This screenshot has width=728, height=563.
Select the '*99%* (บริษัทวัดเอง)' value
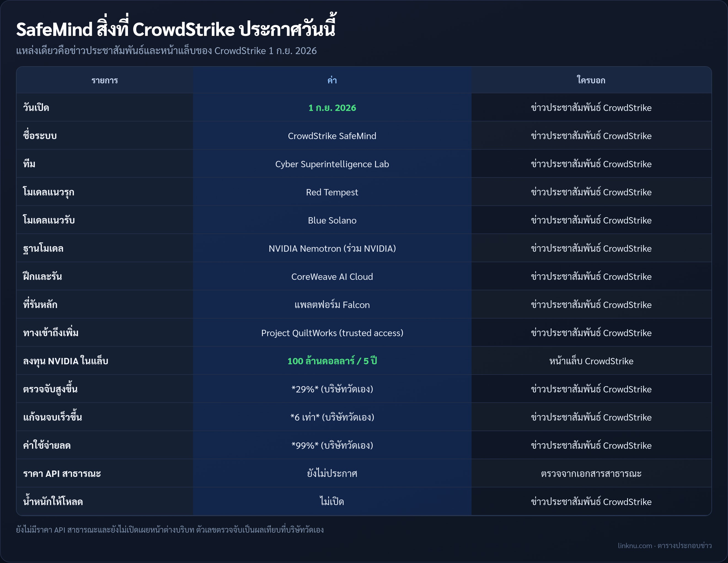click(332, 445)
